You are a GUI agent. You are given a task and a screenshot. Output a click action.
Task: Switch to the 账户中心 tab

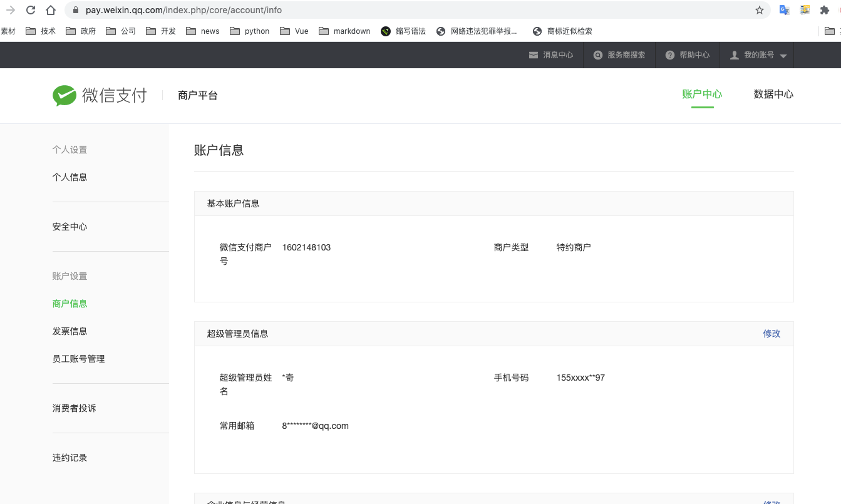pos(702,94)
